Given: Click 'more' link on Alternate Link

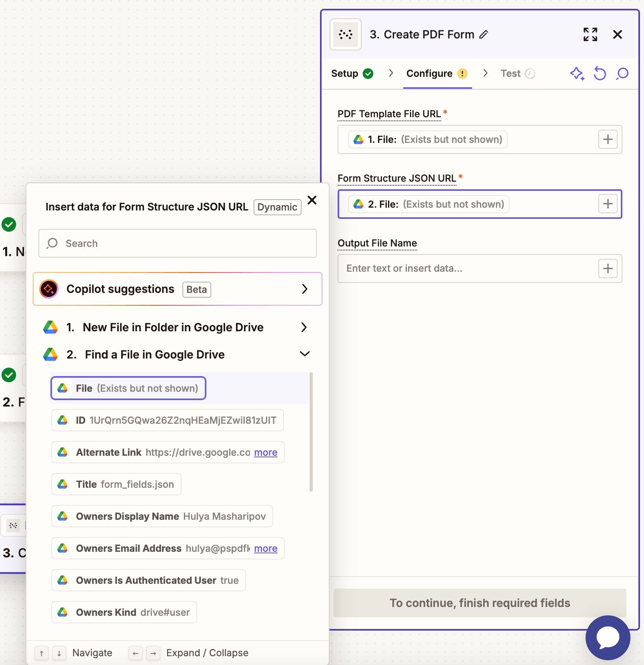Looking at the screenshot, I should pos(266,453).
